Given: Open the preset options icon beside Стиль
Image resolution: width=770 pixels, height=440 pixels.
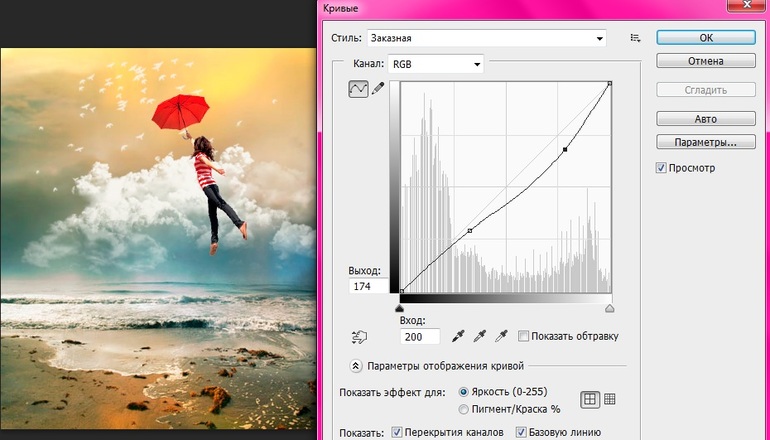Looking at the screenshot, I should coord(634,38).
